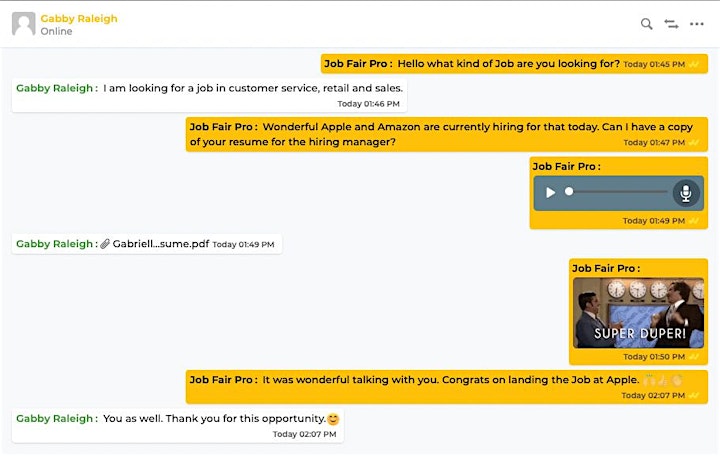
Task: Click the transfer arrows icon in header
Action: click(671, 24)
